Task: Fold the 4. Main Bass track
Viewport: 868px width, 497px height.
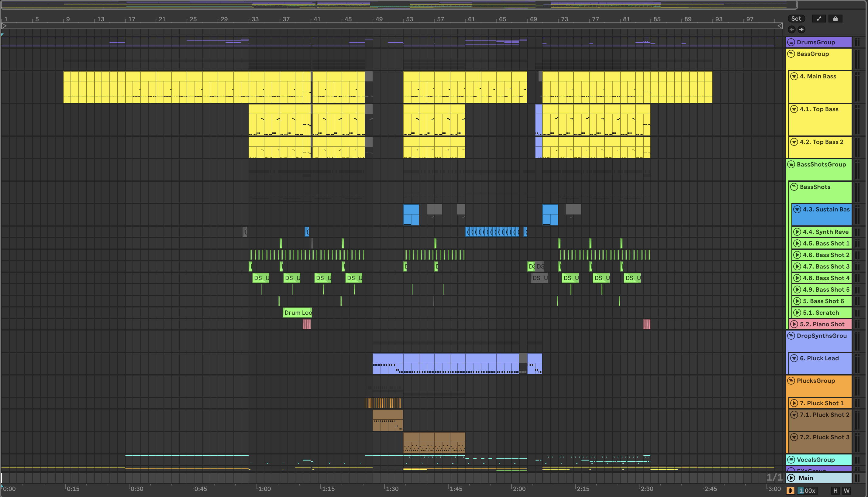Action: coord(794,77)
